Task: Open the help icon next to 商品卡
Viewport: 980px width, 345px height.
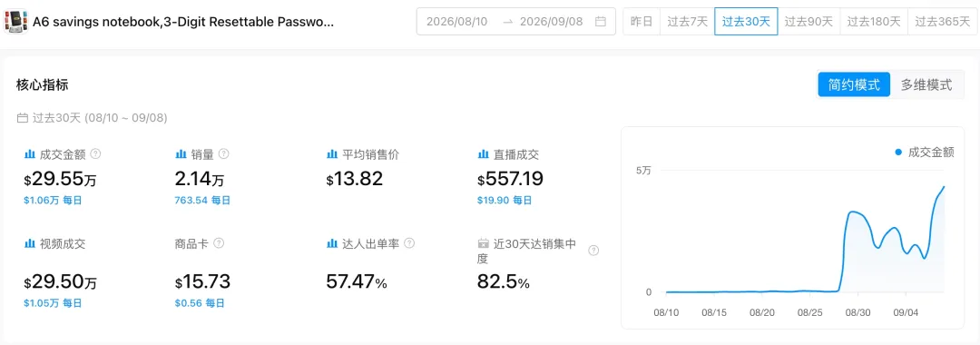Action: [x=219, y=243]
